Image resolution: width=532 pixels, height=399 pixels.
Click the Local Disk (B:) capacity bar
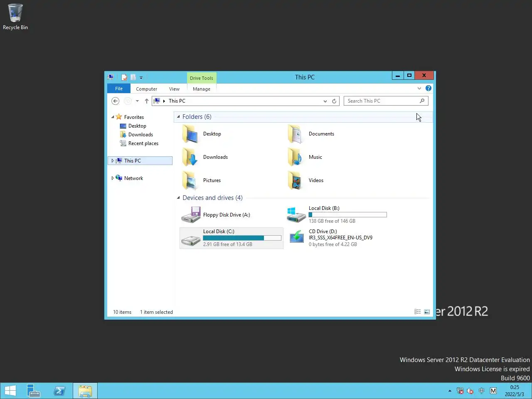click(x=347, y=215)
